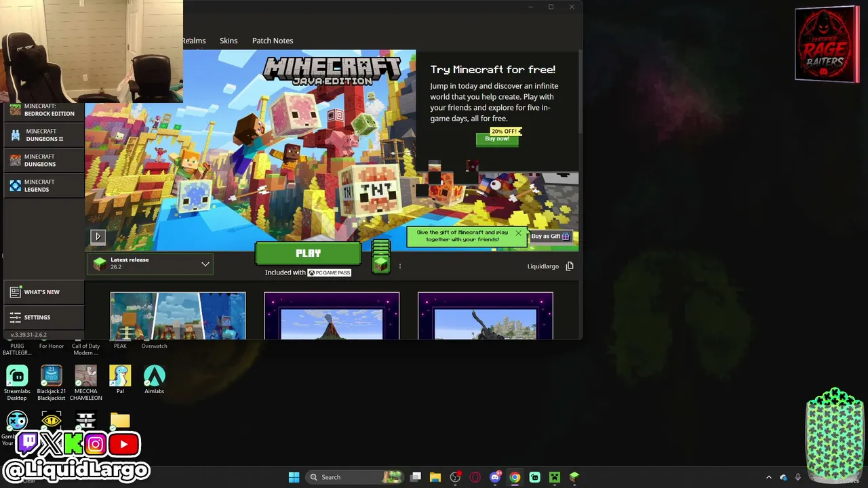Open the Windows Start menu
The image size is (868, 488).
(294, 477)
